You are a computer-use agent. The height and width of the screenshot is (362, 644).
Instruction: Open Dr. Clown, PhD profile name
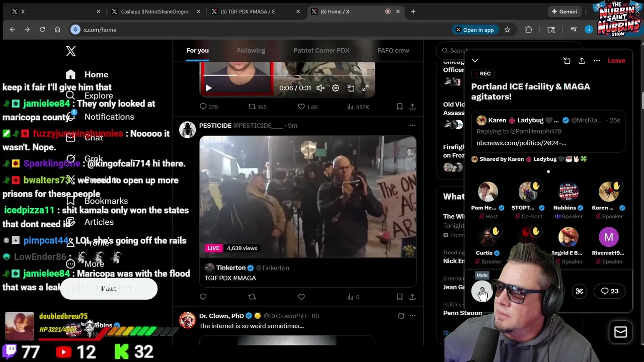click(221, 316)
